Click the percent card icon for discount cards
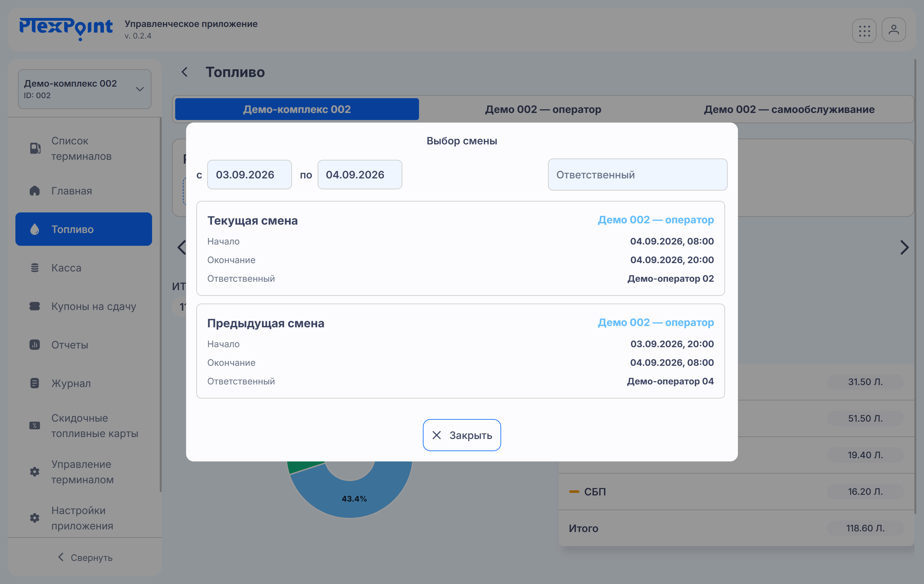924x584 pixels. [35, 425]
